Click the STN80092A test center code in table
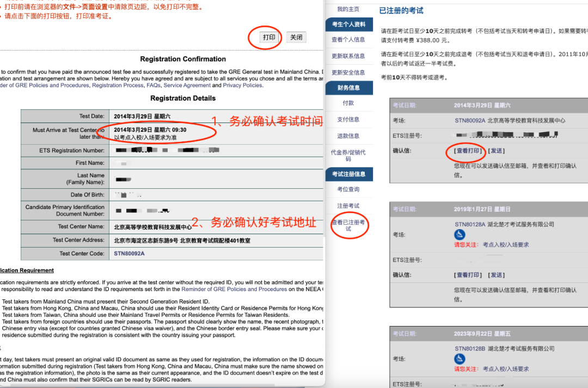 (x=129, y=254)
